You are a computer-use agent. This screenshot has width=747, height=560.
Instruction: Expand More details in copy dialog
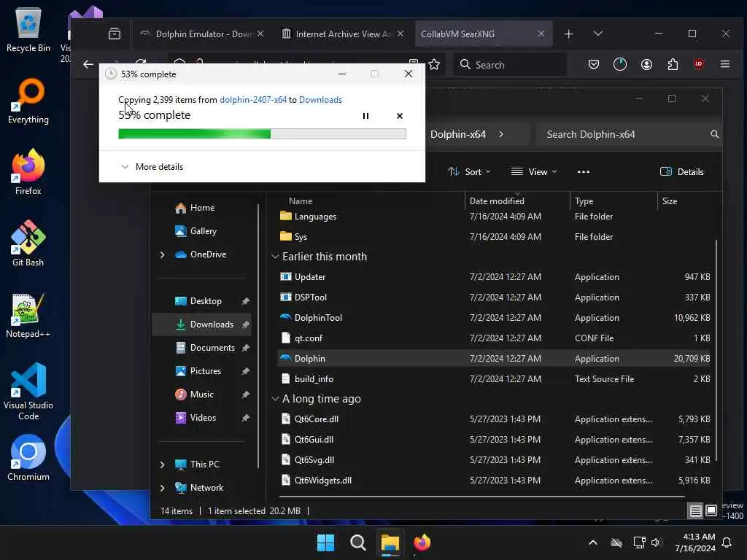tap(152, 167)
